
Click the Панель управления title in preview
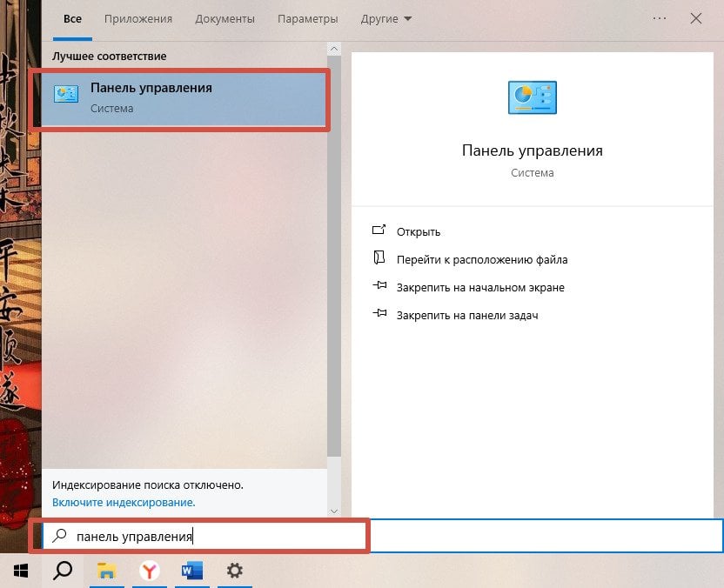coord(533,151)
